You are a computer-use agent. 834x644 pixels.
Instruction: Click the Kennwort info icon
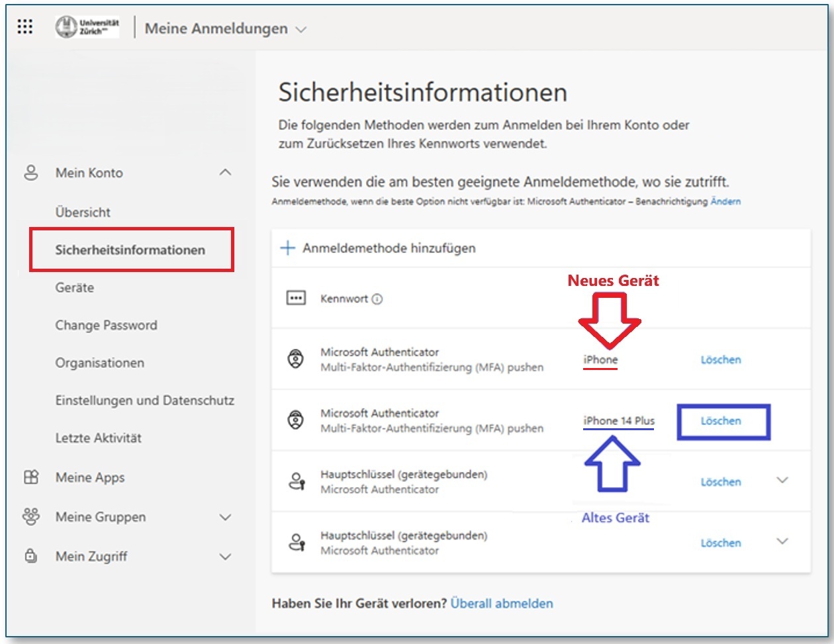tap(377, 299)
